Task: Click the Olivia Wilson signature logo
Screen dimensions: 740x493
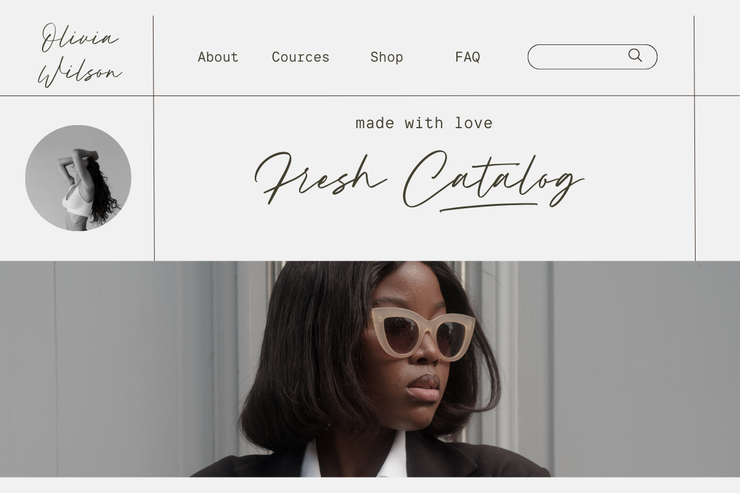Action: (79, 55)
